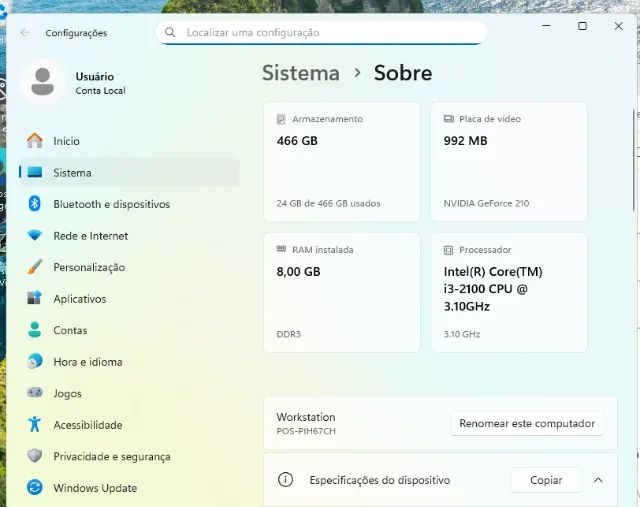Open Personalização settings
The width and height of the screenshot is (640, 507).
pyautogui.click(x=129, y=267)
